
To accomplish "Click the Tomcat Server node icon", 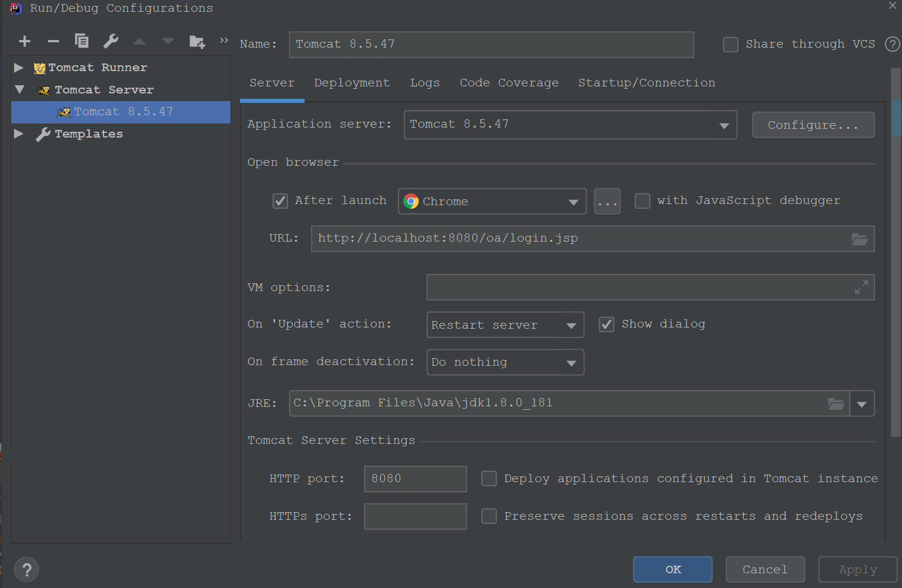I will click(44, 91).
